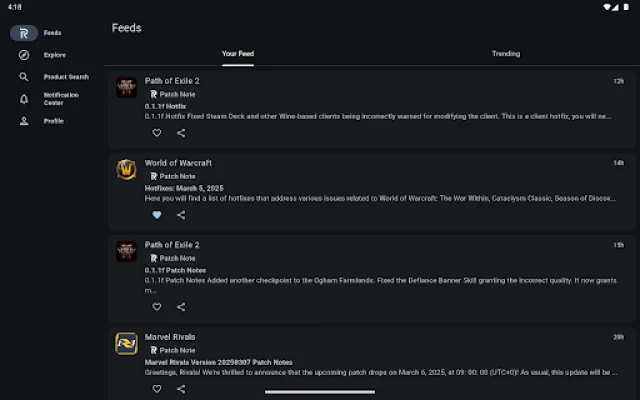The image size is (640, 400).
Task: Open the Marvel Rivals game title
Action: pos(170,337)
